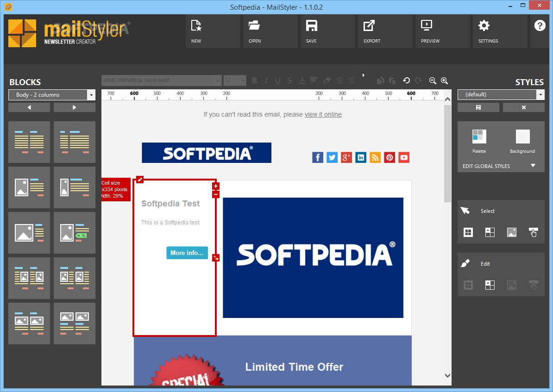Choose the Select arrow tool
This screenshot has height=392, width=553.
pyautogui.click(x=465, y=211)
